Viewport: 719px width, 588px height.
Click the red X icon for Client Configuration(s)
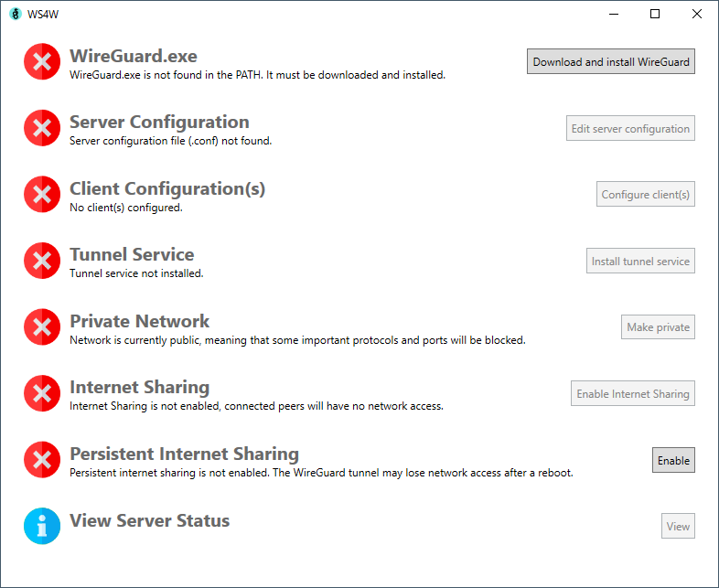click(42, 194)
